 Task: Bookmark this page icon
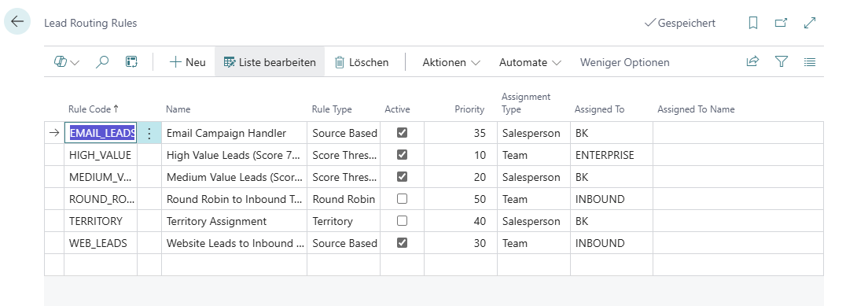[753, 24]
